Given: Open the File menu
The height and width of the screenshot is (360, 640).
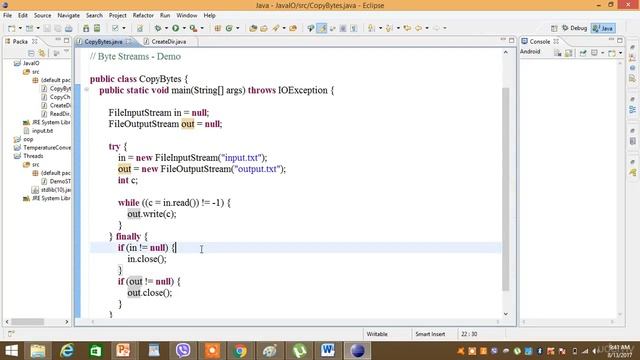Looking at the screenshot, I should pyautogui.click(x=7, y=15).
